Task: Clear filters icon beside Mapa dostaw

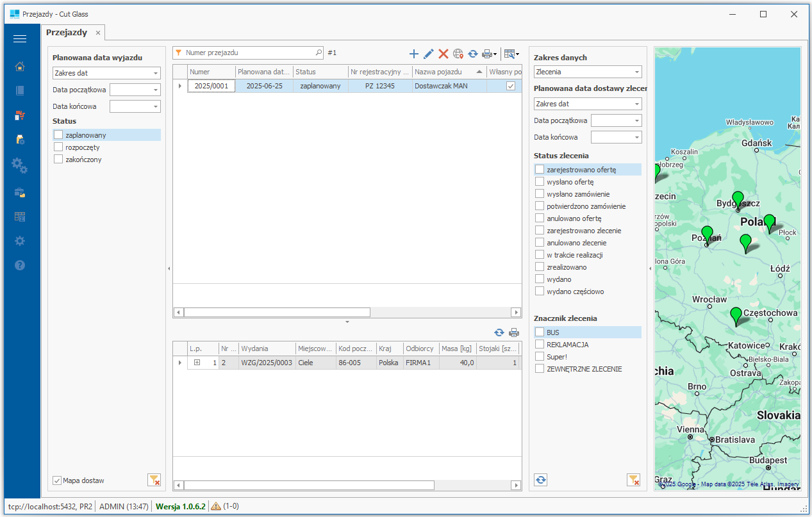Action: coord(154,480)
